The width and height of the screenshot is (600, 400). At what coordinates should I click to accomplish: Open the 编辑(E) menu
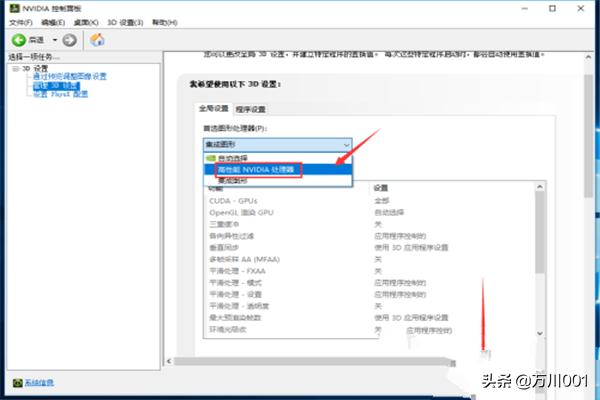click(53, 23)
